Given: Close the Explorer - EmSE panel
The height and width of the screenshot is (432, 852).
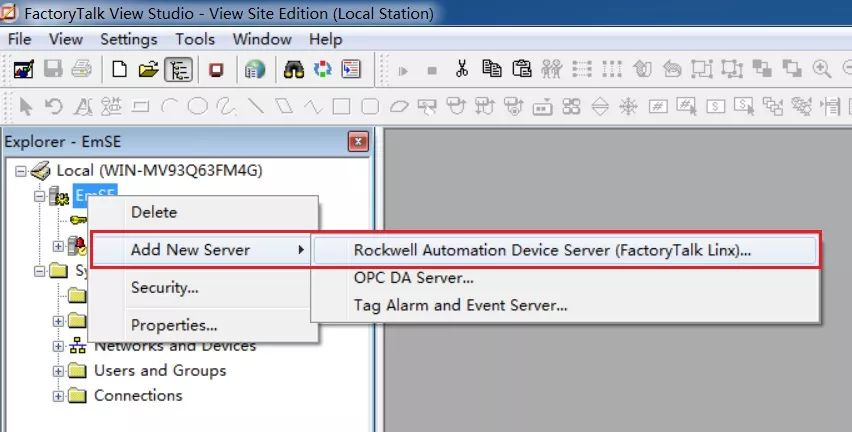Looking at the screenshot, I should [358, 142].
